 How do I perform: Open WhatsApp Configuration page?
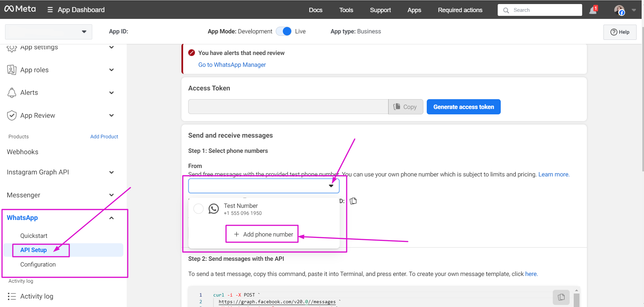[x=38, y=264]
